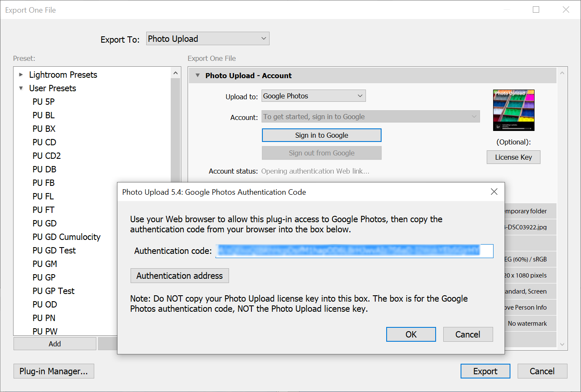Screen dimensions: 581x392
Task: Click the Add preset button
Action: point(55,344)
